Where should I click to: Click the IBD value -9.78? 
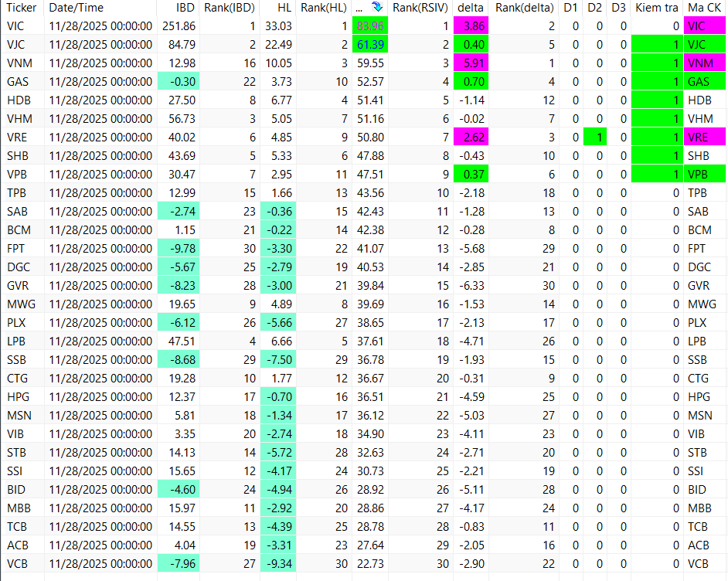click(x=179, y=249)
